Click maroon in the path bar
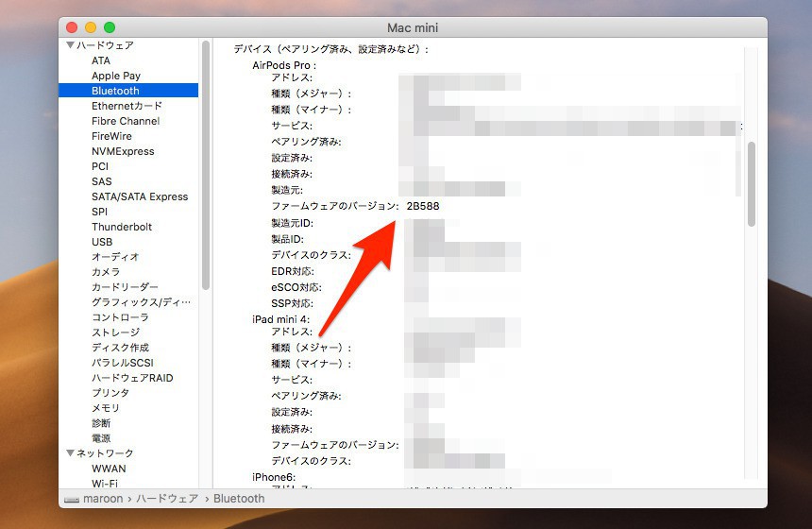Image resolution: width=812 pixels, height=529 pixels. (x=103, y=499)
